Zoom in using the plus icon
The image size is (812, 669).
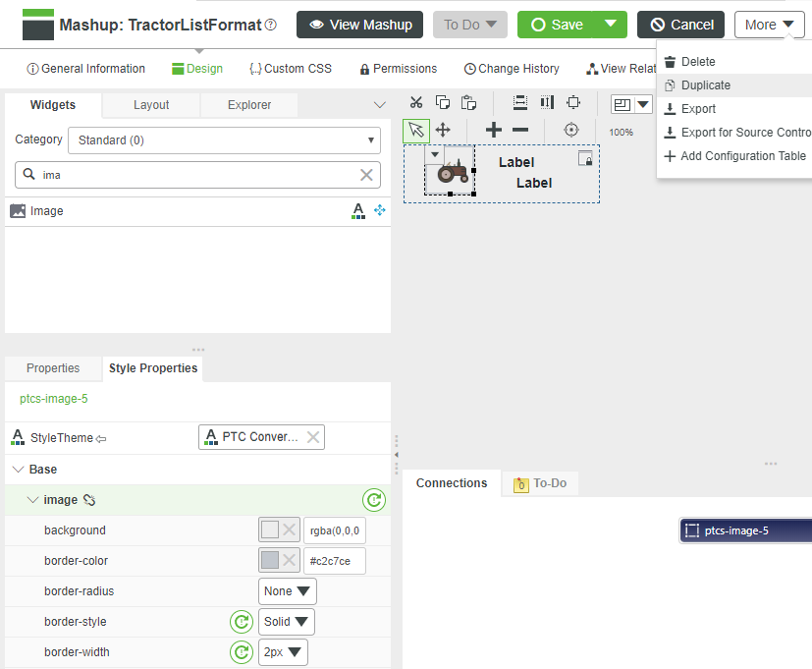(x=493, y=129)
